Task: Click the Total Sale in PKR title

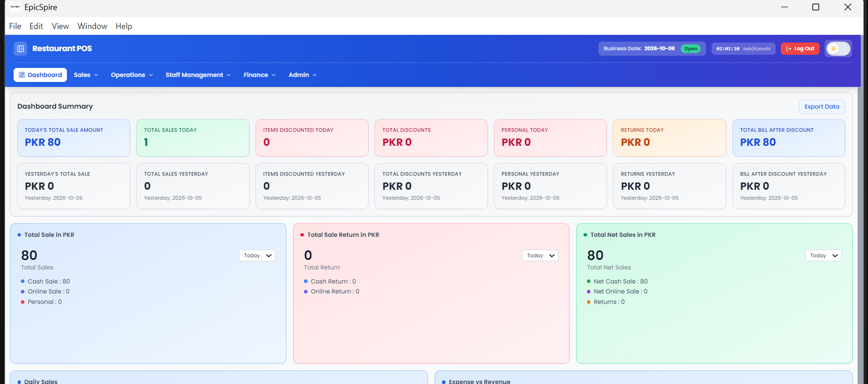Action: click(49, 235)
